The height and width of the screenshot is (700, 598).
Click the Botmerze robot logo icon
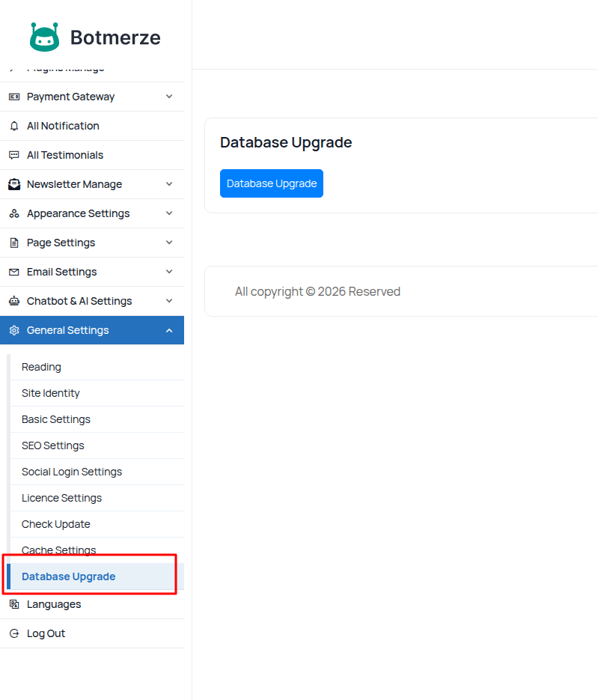(x=45, y=37)
